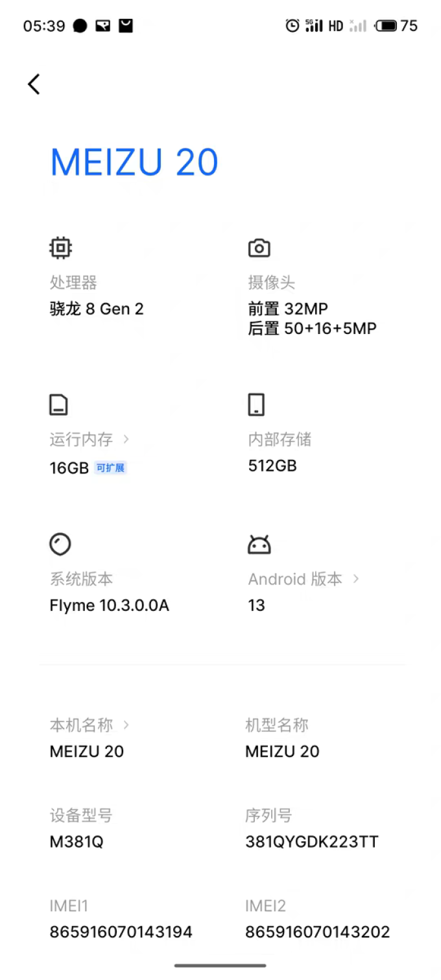Tap the 5G signal bars icon
This screenshot has height=980, width=441.
tap(313, 25)
